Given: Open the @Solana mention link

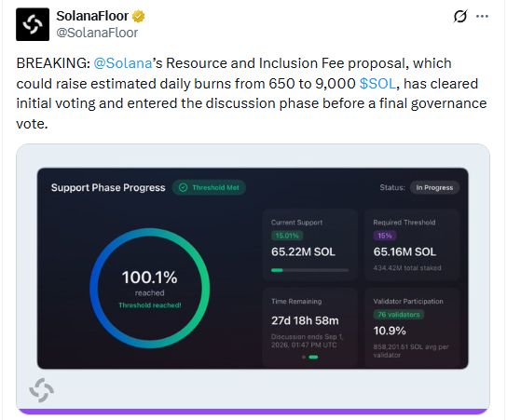Looking at the screenshot, I should click(x=123, y=63).
